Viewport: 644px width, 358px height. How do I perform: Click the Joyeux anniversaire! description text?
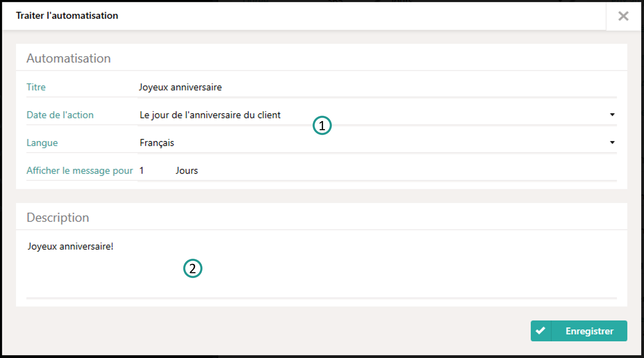70,246
